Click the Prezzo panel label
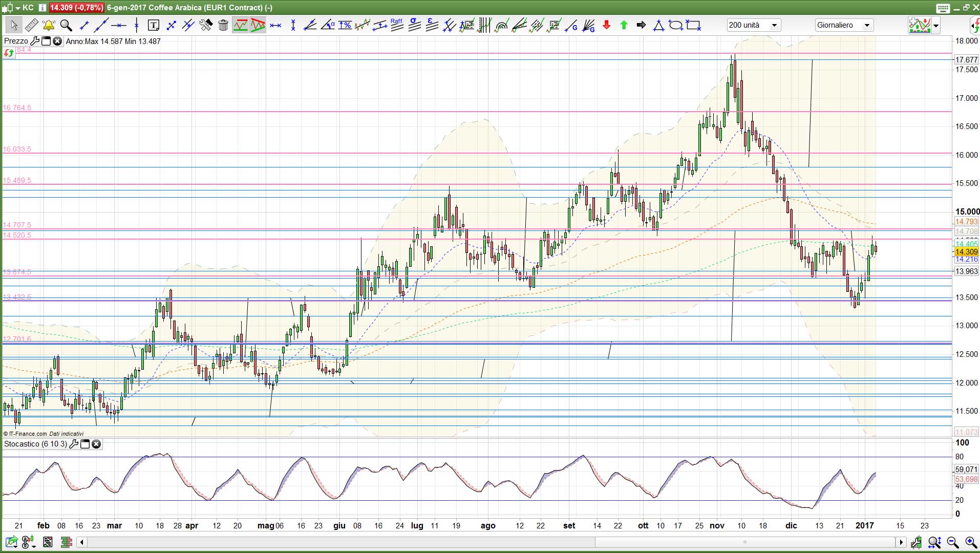Image resolution: width=980 pixels, height=553 pixels. tap(16, 41)
